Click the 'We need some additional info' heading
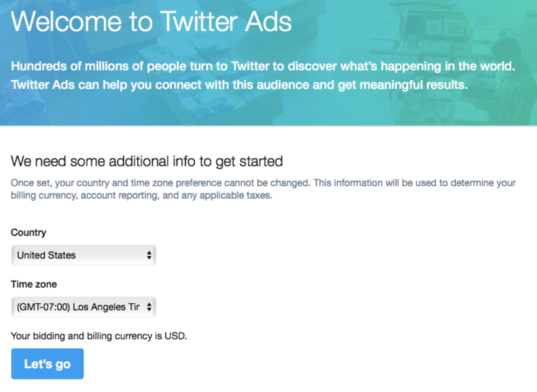 tap(147, 161)
